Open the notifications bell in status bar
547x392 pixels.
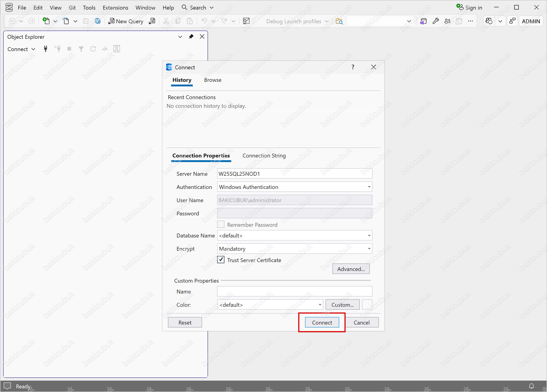pyautogui.click(x=531, y=386)
